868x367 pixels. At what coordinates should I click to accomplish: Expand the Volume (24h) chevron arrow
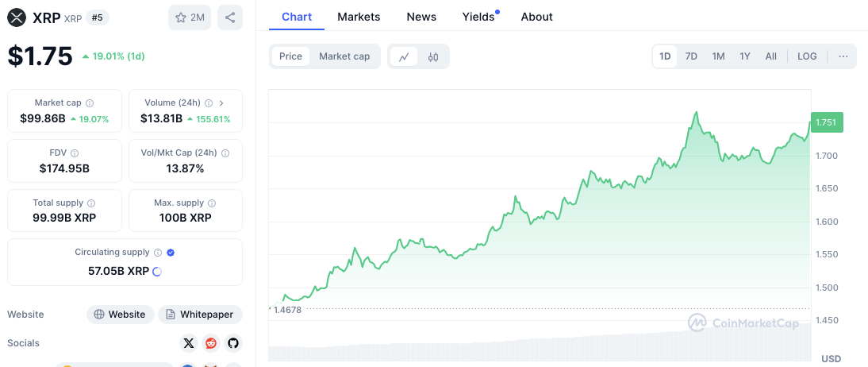pyautogui.click(x=221, y=103)
